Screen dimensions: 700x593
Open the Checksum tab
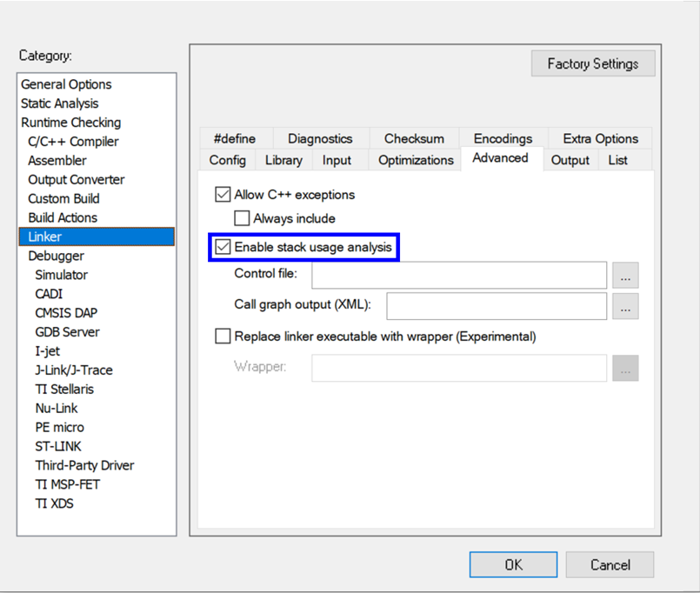click(x=414, y=138)
